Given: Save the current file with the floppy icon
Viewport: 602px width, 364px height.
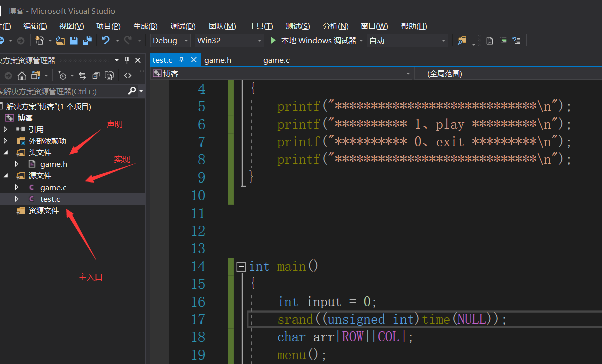Looking at the screenshot, I should click(73, 41).
